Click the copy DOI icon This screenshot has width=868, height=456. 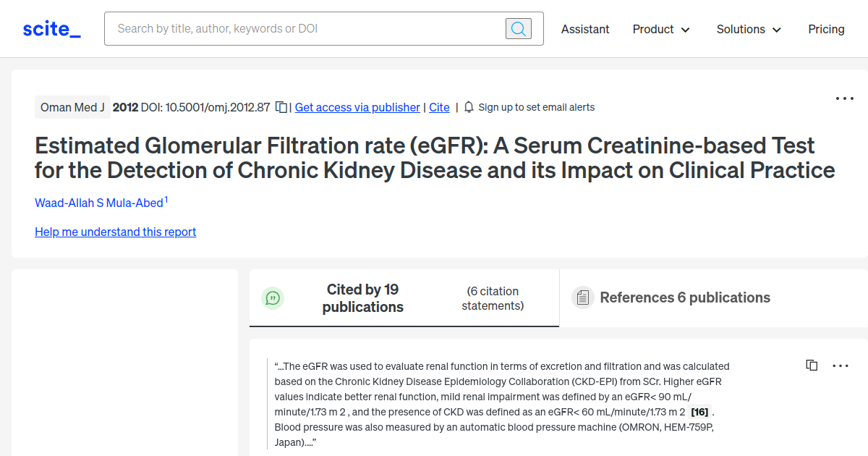pos(281,106)
